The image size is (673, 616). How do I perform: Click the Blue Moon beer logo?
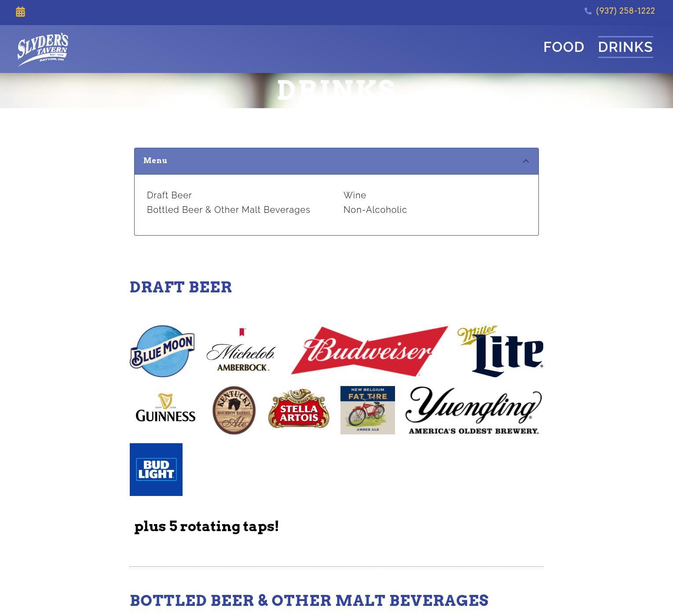tap(162, 351)
